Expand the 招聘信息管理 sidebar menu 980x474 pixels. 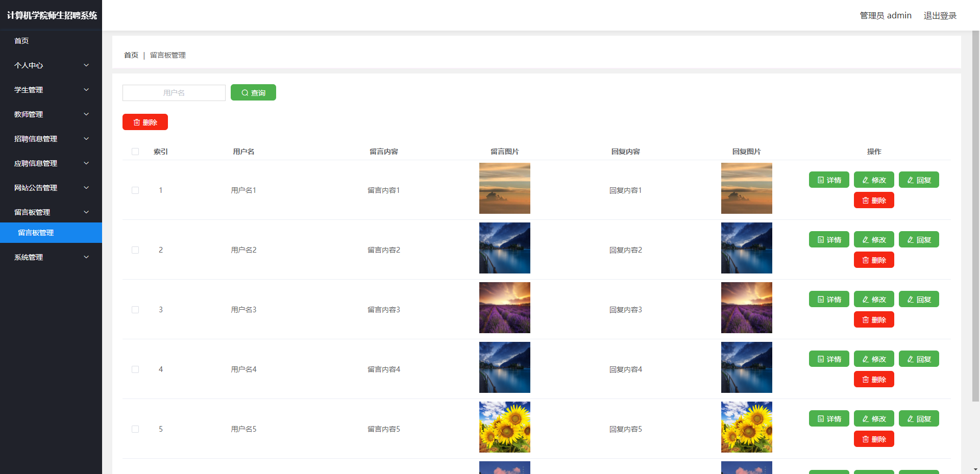pos(51,139)
